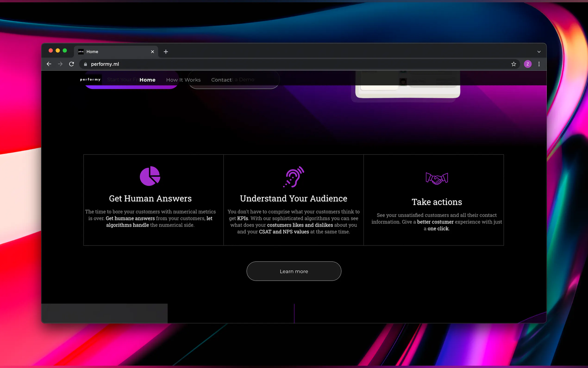588x368 pixels.
Task: Click the purple ear listening icon
Action: [x=294, y=177]
